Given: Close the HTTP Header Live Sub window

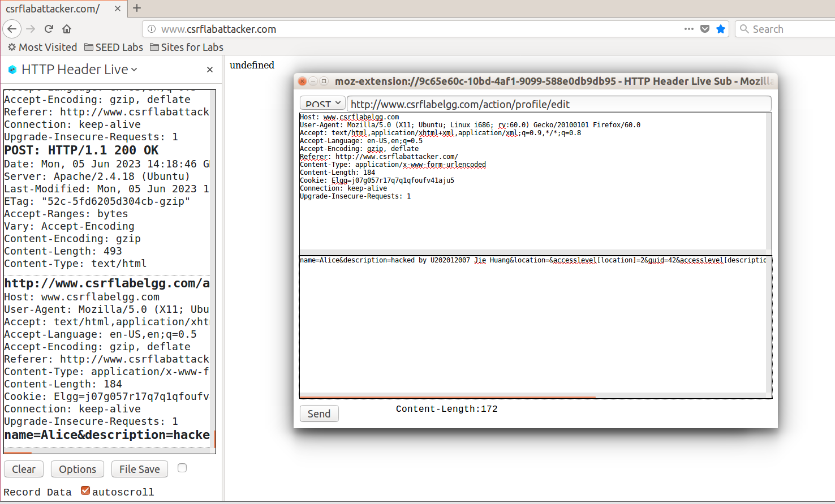Looking at the screenshot, I should pos(302,81).
